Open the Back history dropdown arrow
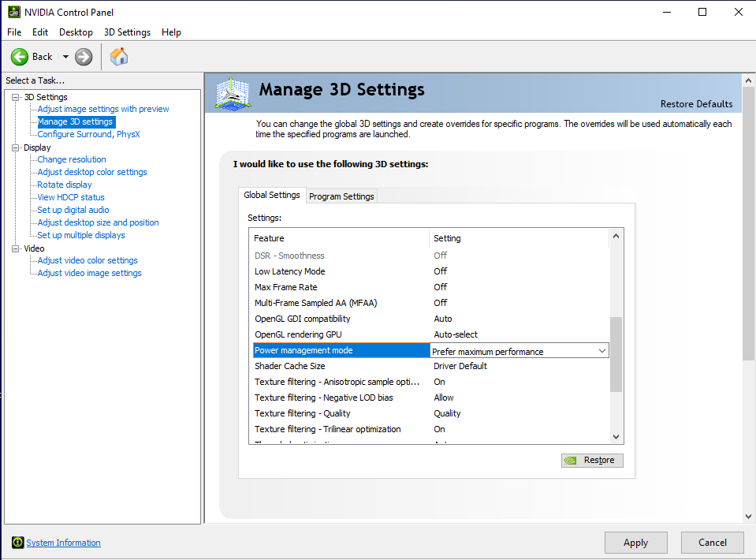The width and height of the screenshot is (756, 560). [x=65, y=57]
